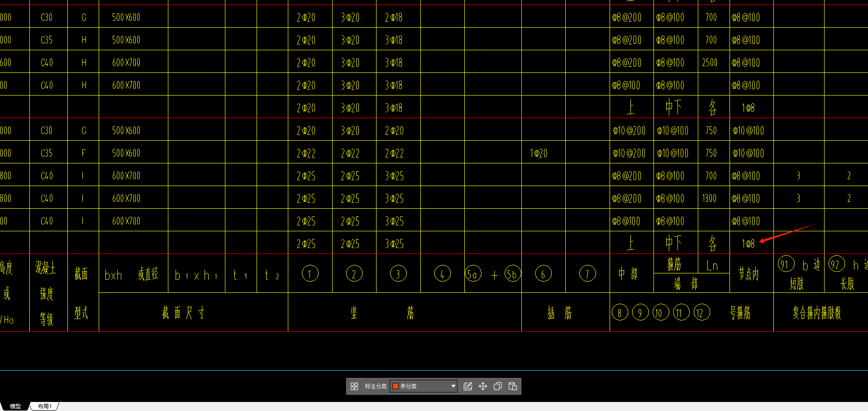868x411 pixels.
Task: Click circled number 7 column header
Action: pos(587,273)
